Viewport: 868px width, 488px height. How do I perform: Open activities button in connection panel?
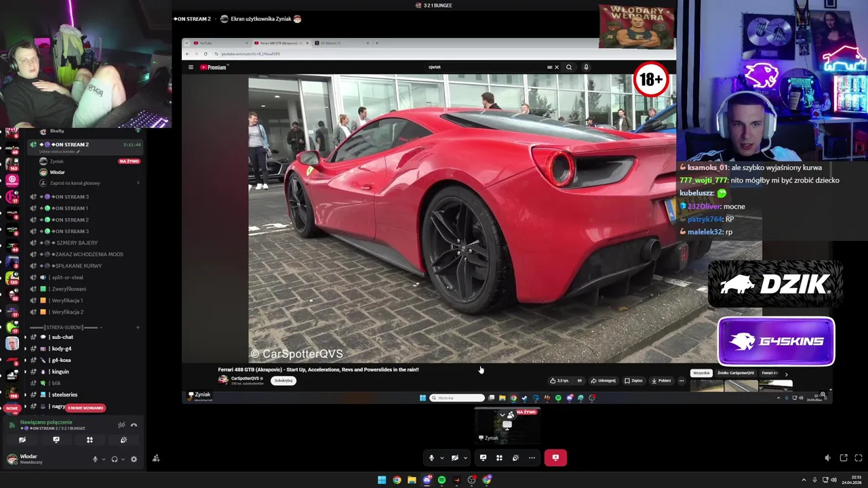click(90, 440)
